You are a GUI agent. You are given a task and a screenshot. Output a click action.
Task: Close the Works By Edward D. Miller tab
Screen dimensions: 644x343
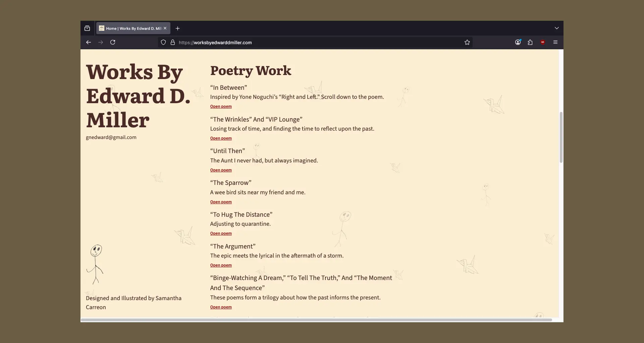tap(165, 28)
